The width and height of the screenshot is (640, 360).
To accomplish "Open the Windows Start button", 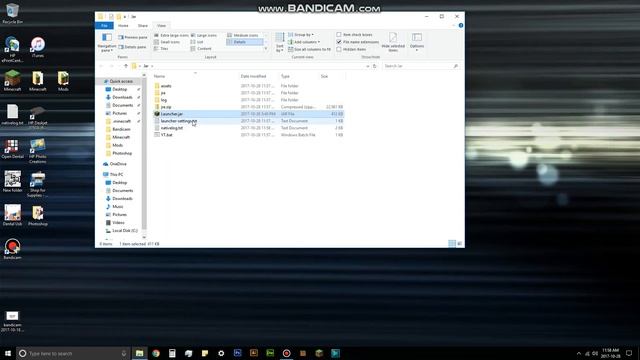I will 8,353.
